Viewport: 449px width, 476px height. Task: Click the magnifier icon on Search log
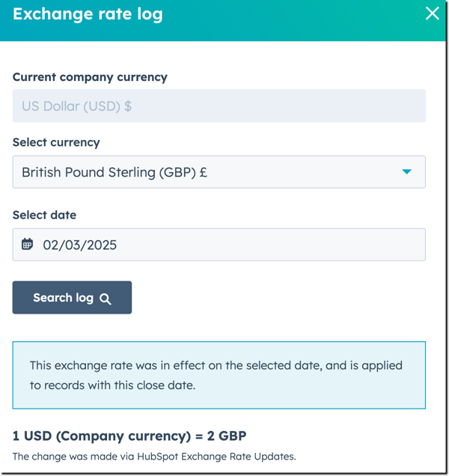tap(106, 299)
